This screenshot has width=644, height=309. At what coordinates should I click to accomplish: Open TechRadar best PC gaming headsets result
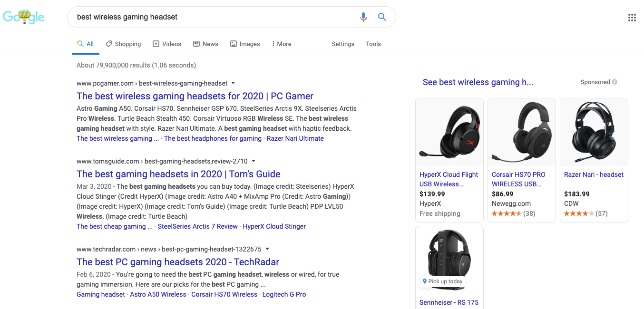click(178, 262)
